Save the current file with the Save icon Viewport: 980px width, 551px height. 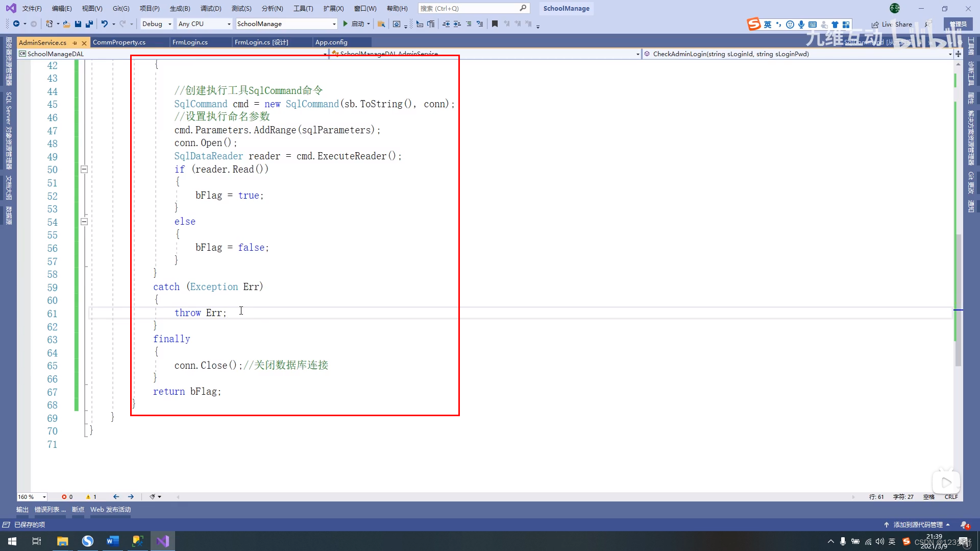click(x=78, y=24)
